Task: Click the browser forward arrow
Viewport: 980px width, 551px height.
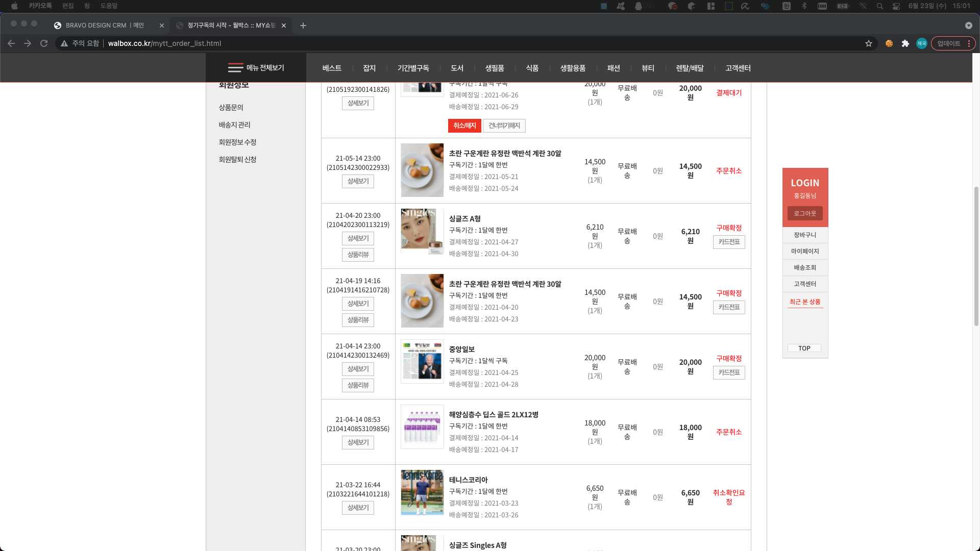Action: pos(28,43)
